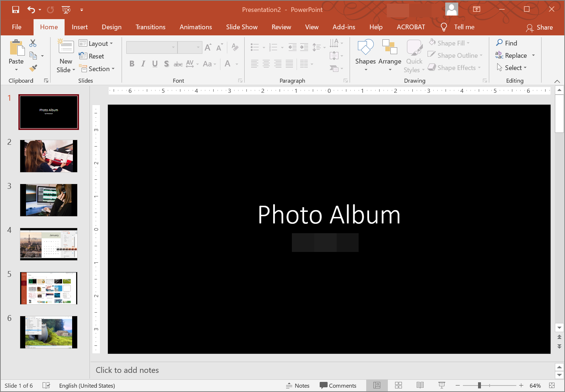
Task: Open the Slide Show ribbon tab
Action: [x=242, y=27]
